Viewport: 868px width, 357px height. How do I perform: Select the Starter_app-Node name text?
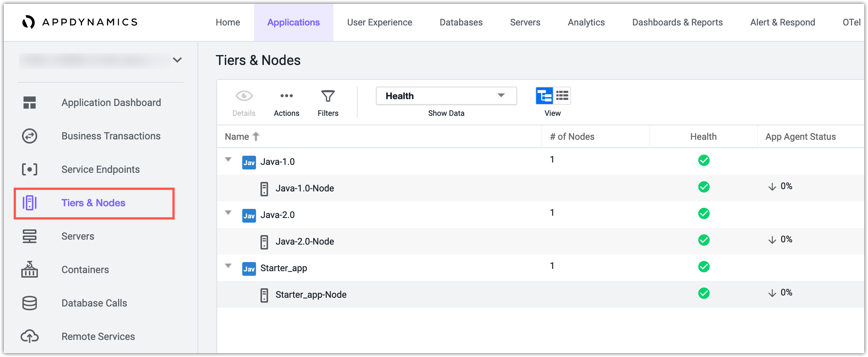(x=311, y=295)
